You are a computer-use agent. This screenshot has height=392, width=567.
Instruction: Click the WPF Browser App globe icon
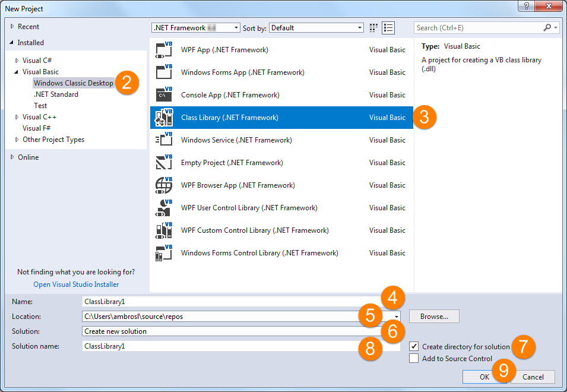click(x=164, y=185)
